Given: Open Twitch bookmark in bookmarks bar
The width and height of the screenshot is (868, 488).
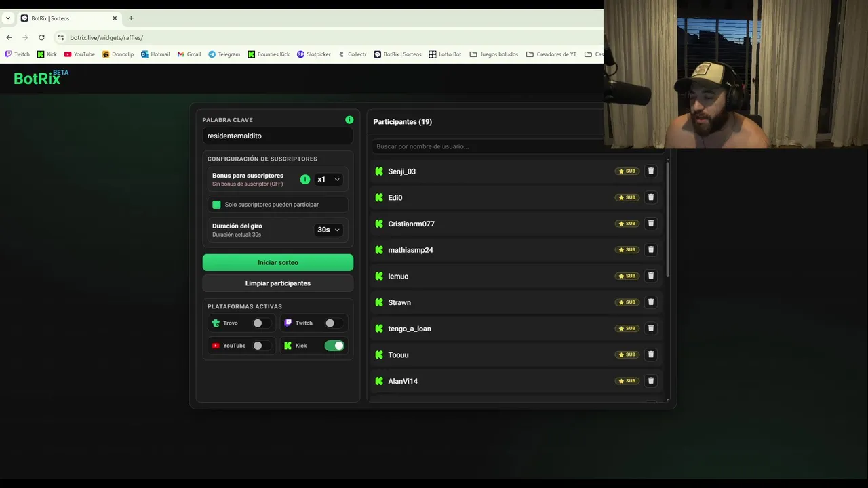Looking at the screenshot, I should 18,54.
